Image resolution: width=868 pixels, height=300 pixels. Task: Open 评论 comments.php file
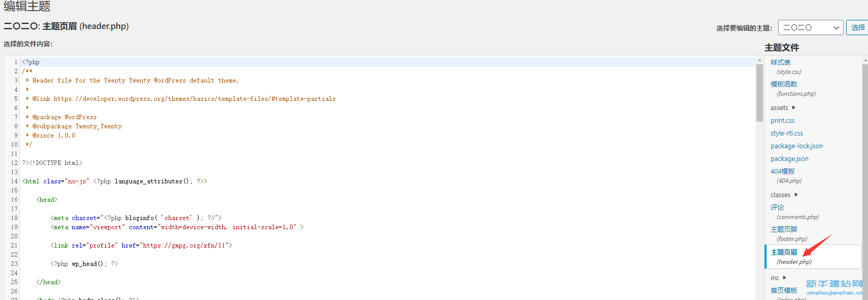pos(795,212)
